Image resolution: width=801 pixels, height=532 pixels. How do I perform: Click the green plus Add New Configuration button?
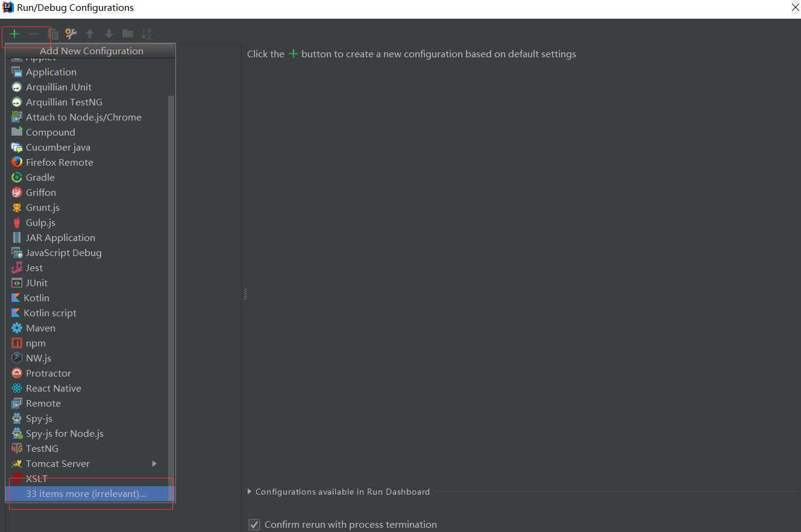(x=14, y=34)
